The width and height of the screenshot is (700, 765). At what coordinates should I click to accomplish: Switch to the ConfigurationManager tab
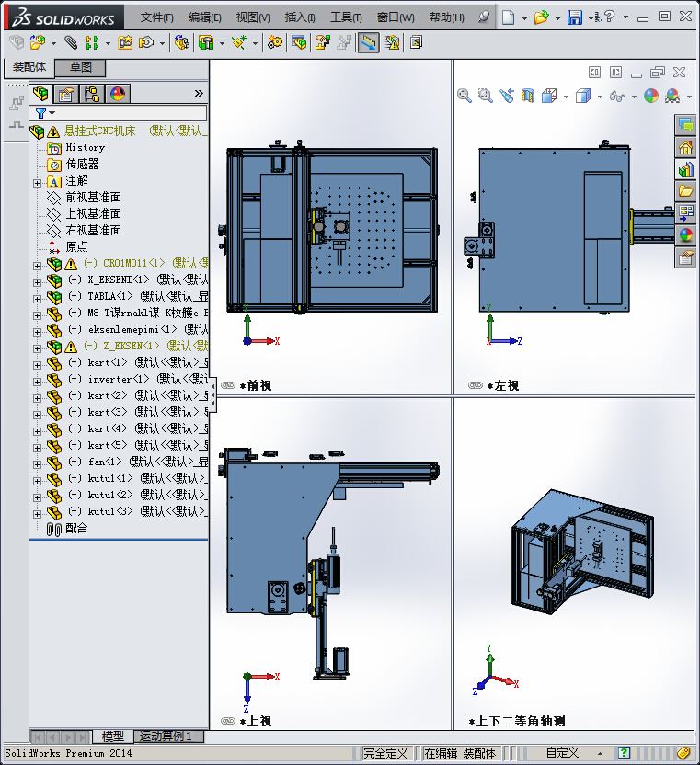[92, 93]
